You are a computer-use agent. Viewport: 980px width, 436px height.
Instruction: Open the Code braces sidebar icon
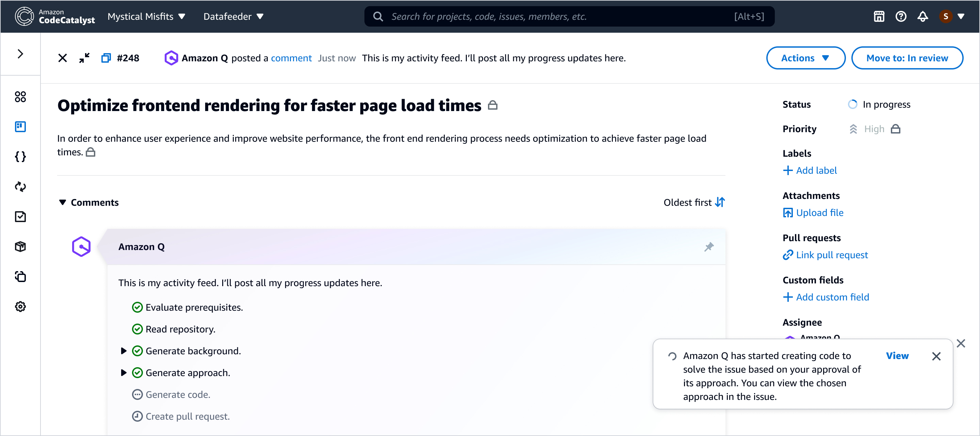20,156
